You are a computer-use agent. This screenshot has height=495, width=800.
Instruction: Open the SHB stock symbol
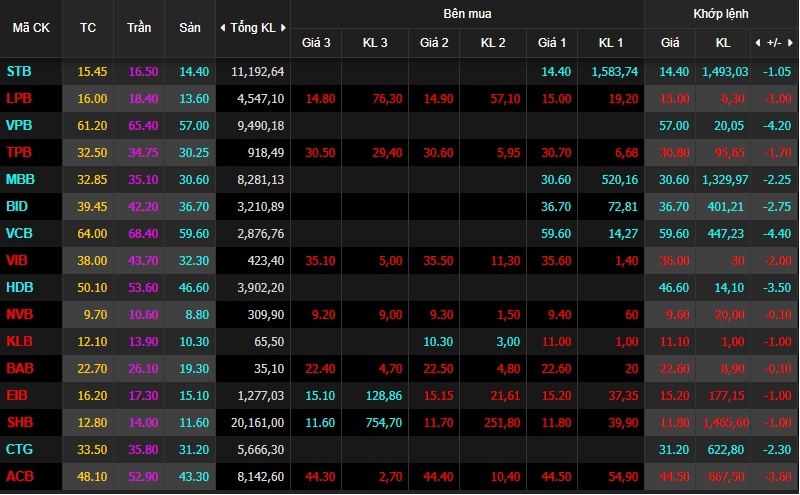point(18,423)
